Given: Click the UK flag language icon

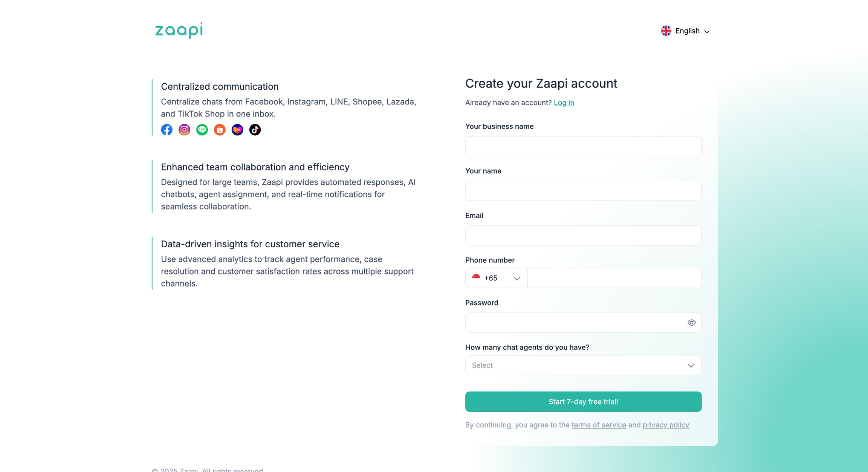Looking at the screenshot, I should coord(666,31).
